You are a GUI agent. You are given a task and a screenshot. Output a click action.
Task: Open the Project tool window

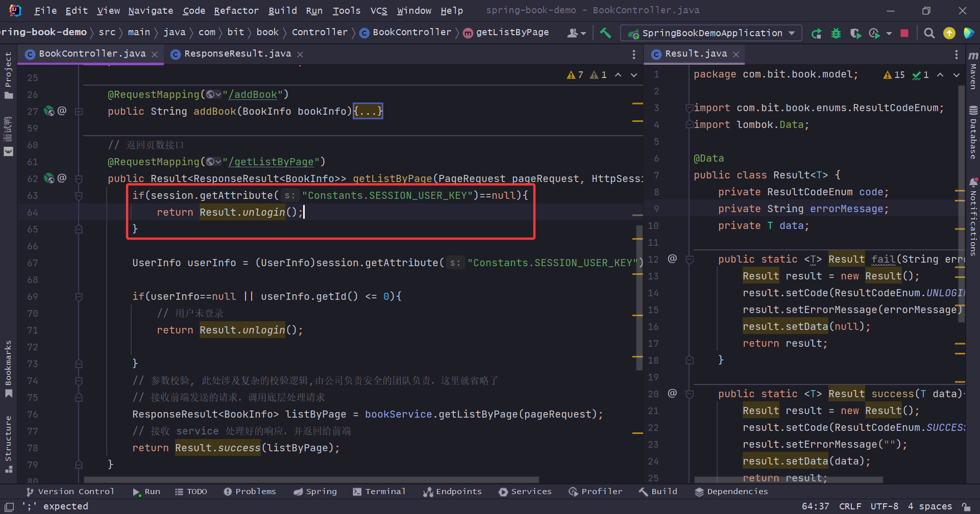click(x=8, y=75)
